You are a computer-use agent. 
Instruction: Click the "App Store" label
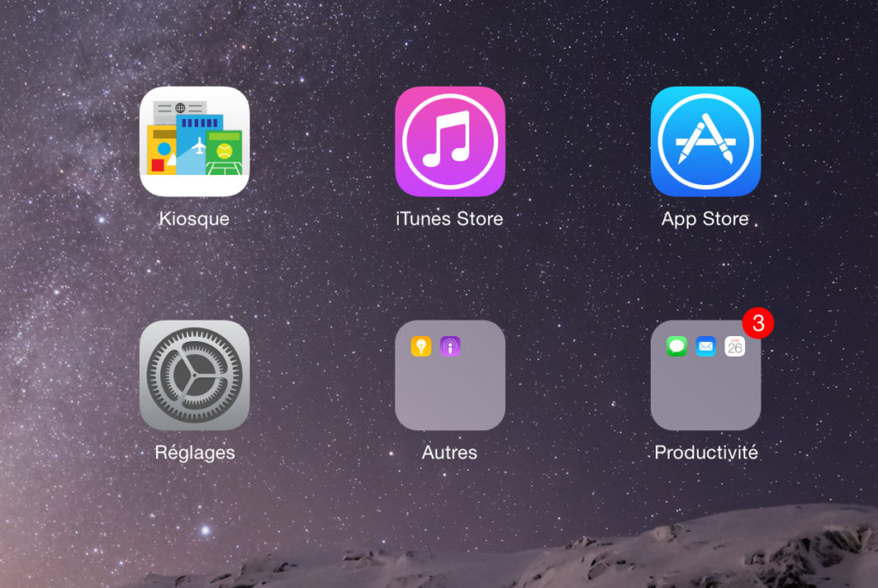(705, 219)
